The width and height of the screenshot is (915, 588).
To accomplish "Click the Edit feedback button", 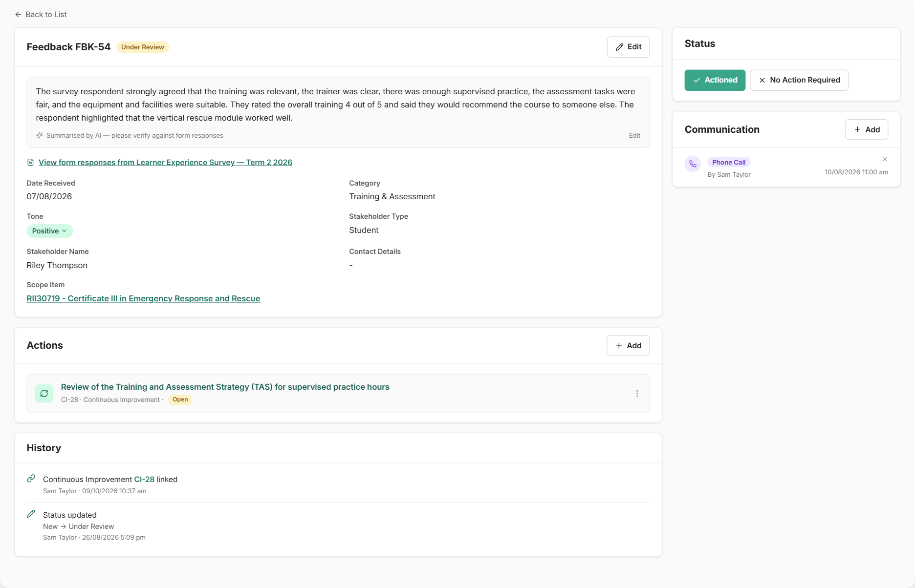I will tap(628, 47).
